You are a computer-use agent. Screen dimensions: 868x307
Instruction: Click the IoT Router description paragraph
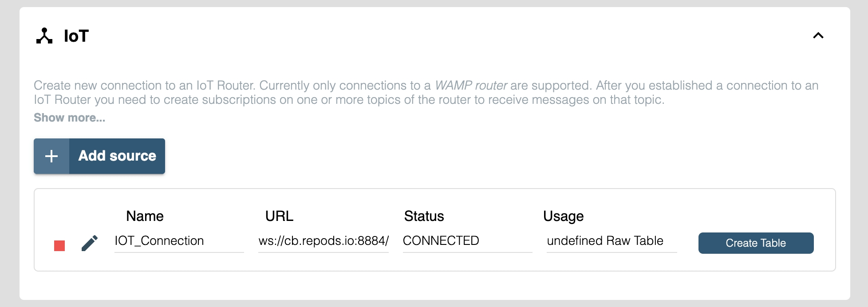(311, 100)
